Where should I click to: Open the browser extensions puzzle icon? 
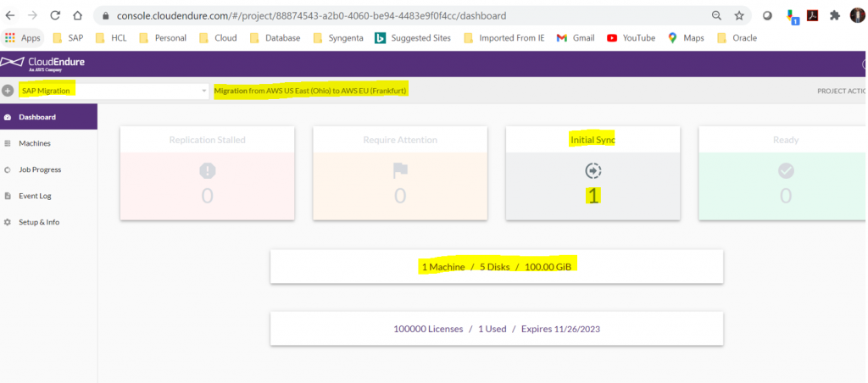coord(835,15)
